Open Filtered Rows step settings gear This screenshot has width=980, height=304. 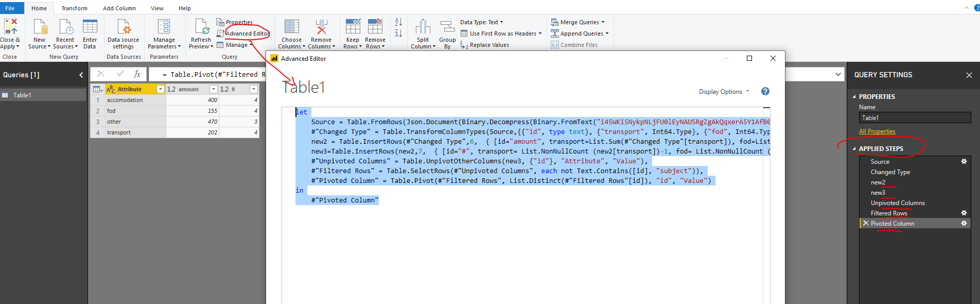(964, 213)
